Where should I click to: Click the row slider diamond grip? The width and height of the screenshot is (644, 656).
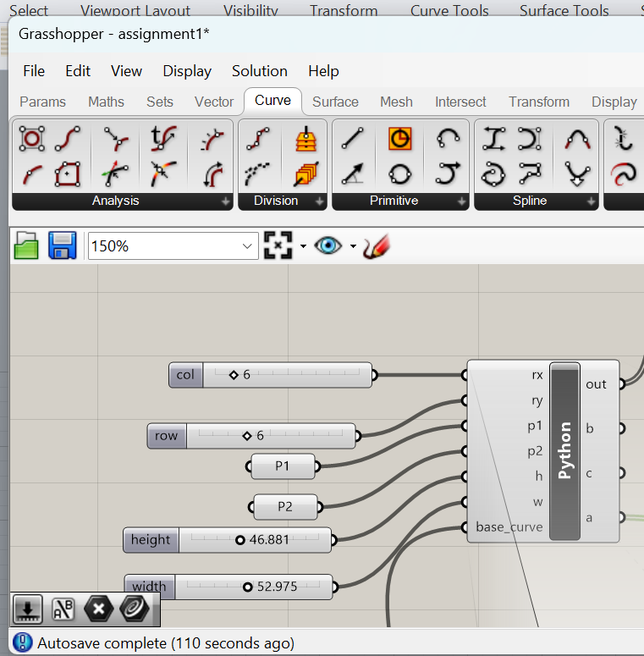[x=247, y=436]
